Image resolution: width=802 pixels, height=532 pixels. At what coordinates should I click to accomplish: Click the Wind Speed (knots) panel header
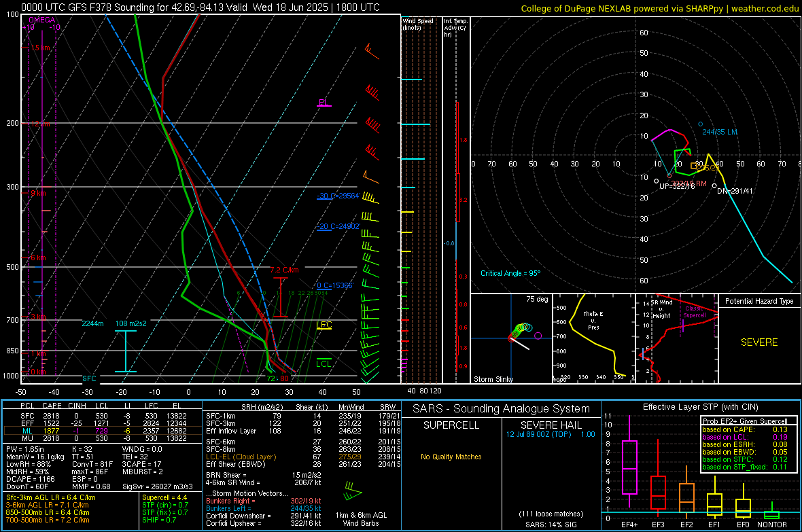pos(418,24)
